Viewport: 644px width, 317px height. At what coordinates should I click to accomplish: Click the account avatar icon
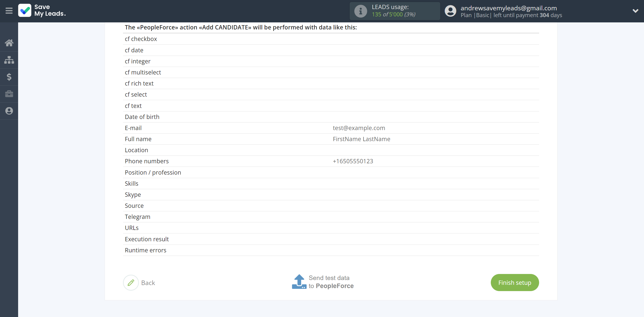tap(450, 11)
